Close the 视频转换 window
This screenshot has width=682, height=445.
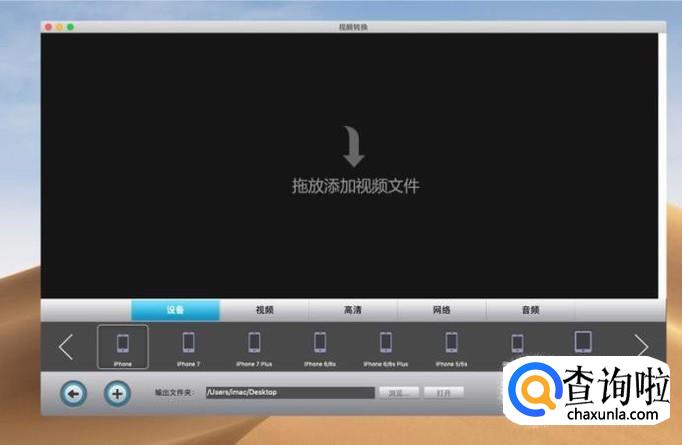tap(48, 27)
